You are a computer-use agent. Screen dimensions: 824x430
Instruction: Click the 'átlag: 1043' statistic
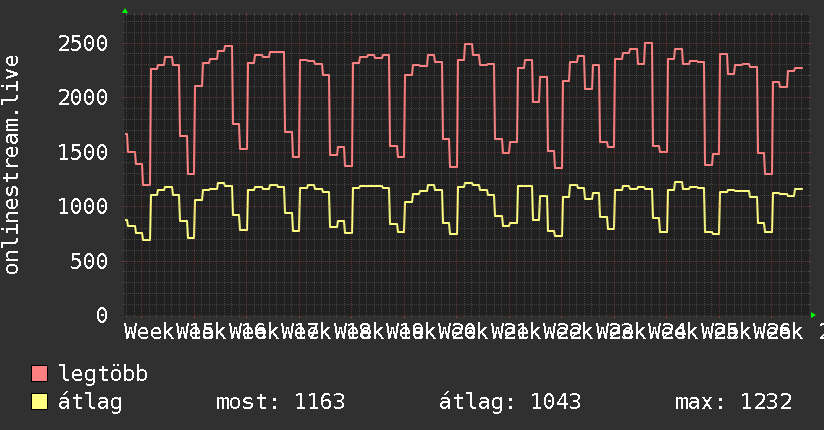[510, 402]
